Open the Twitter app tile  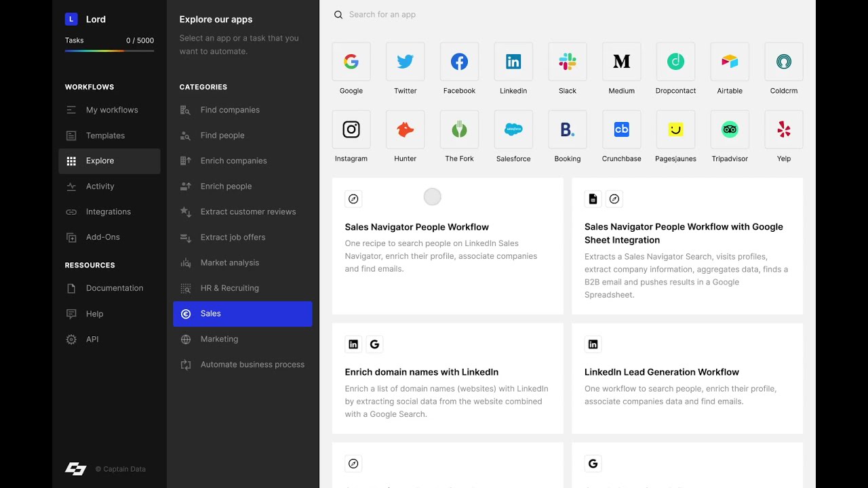tap(406, 62)
